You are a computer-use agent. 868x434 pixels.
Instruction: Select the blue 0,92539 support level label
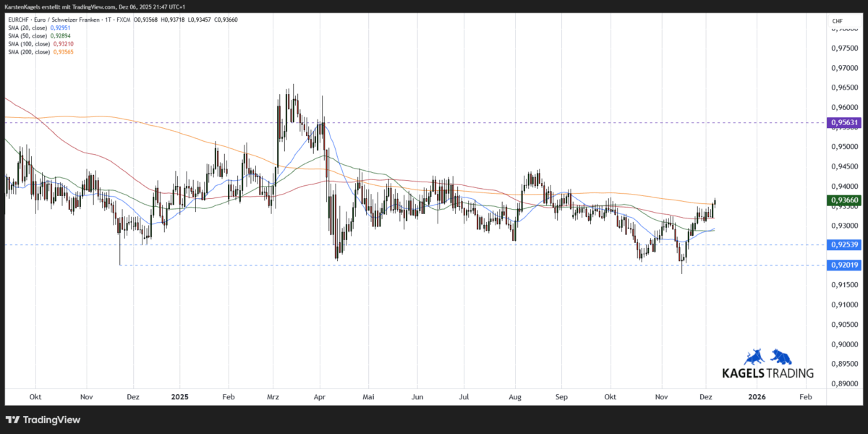pos(843,245)
